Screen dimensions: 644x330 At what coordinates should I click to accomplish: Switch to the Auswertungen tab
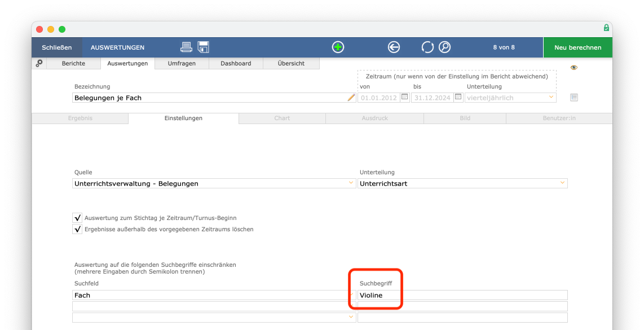click(127, 63)
